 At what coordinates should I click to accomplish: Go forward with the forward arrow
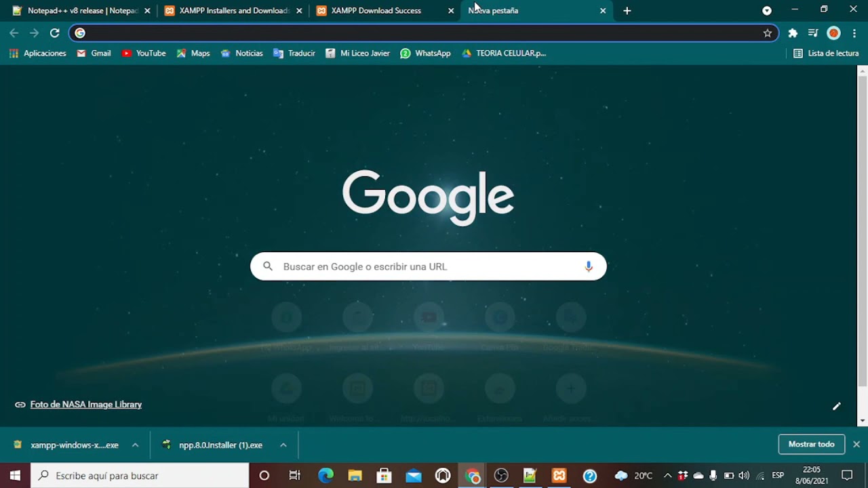(x=34, y=33)
